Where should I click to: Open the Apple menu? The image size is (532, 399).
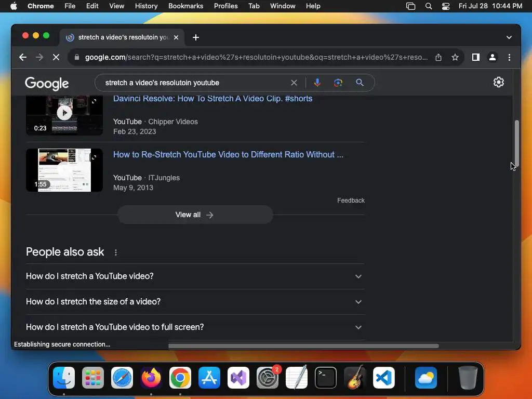[14, 6]
